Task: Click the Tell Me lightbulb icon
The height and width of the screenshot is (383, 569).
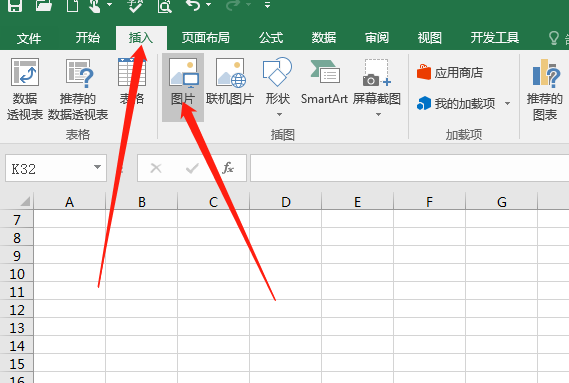Action: 554,38
